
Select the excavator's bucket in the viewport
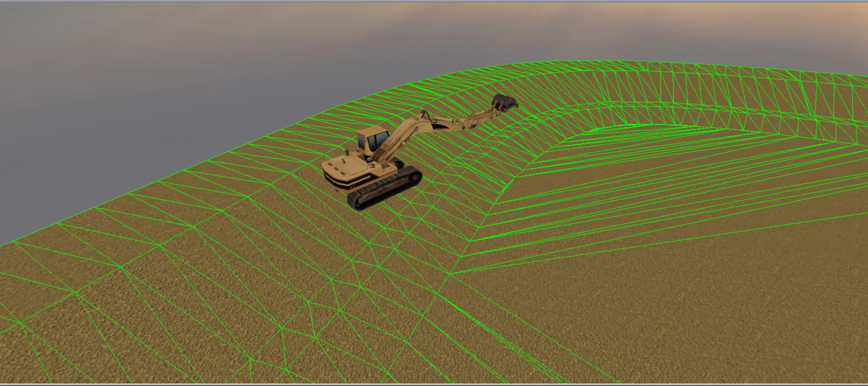tap(504, 103)
